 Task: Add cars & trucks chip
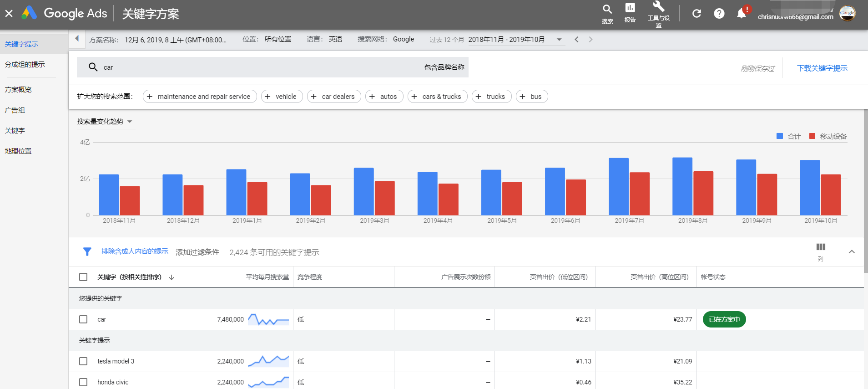pos(438,97)
